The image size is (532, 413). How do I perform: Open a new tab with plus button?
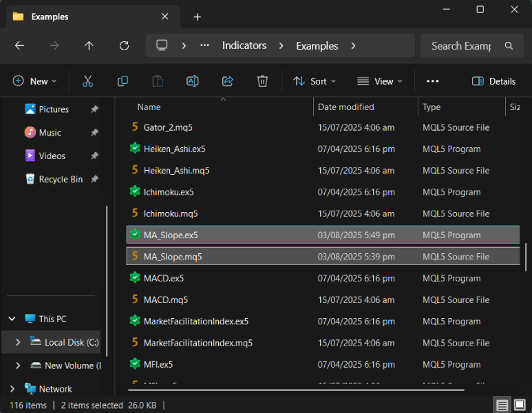coord(198,17)
